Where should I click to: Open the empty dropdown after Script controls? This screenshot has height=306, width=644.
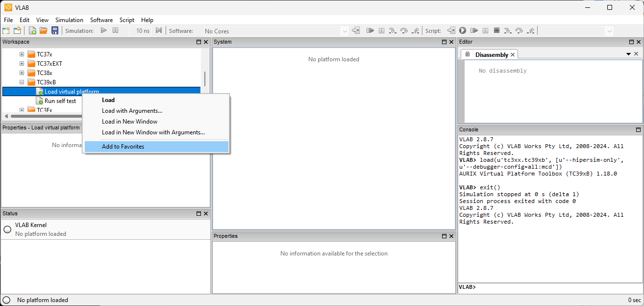coord(609,31)
